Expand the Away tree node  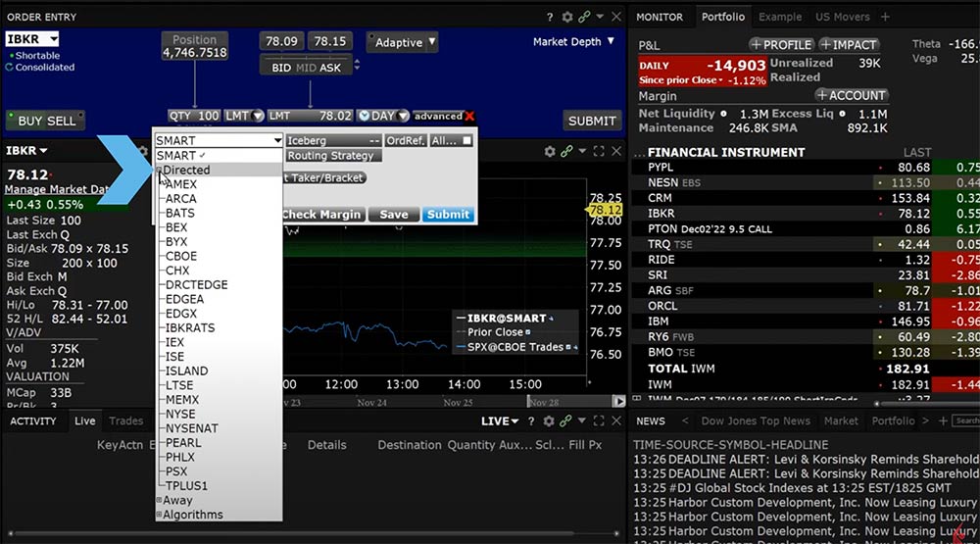(x=159, y=500)
